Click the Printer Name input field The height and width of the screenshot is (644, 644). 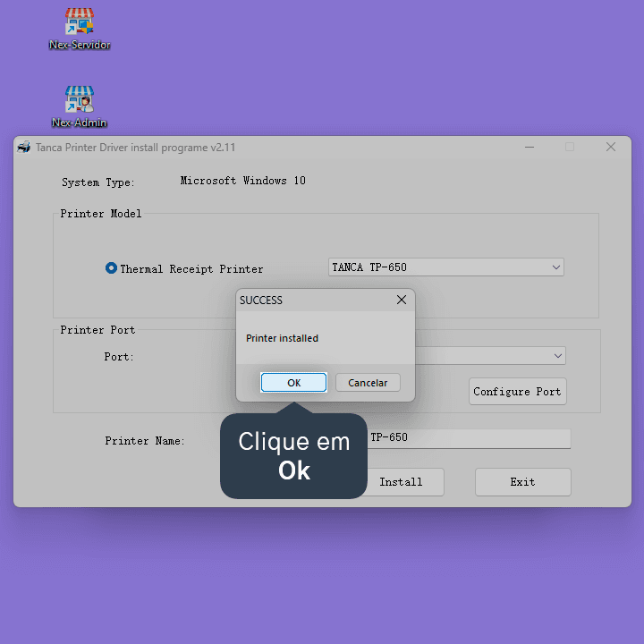click(468, 437)
